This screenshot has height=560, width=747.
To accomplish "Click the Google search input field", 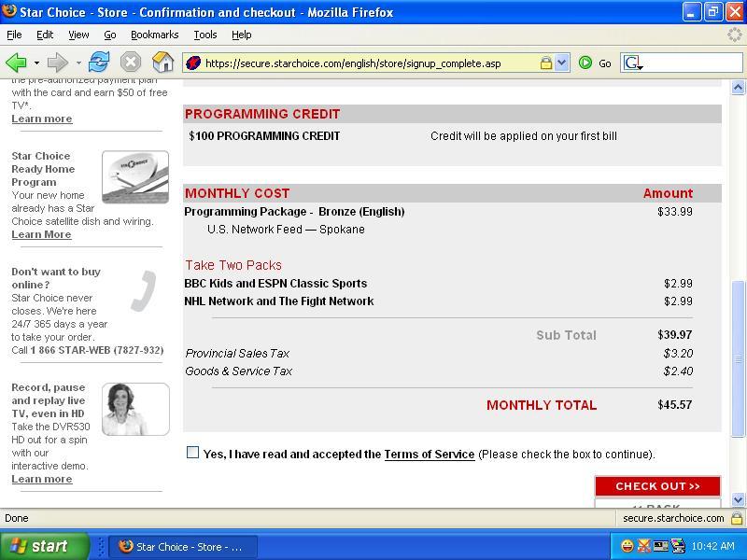I will click(x=693, y=63).
